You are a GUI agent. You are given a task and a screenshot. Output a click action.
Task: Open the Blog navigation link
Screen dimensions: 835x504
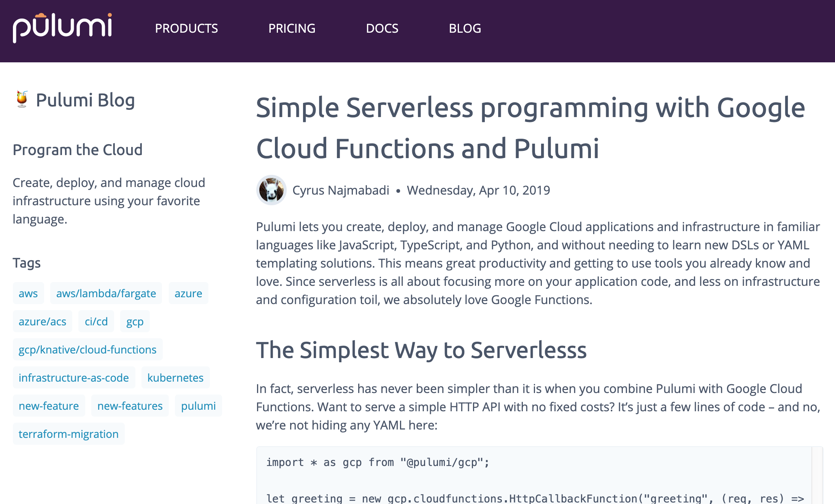point(465,29)
